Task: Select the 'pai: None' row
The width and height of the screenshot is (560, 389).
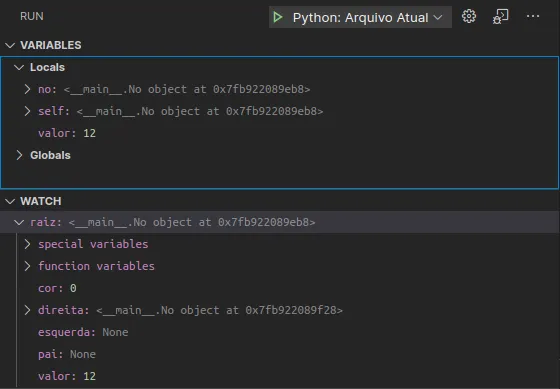Action: pos(280,354)
